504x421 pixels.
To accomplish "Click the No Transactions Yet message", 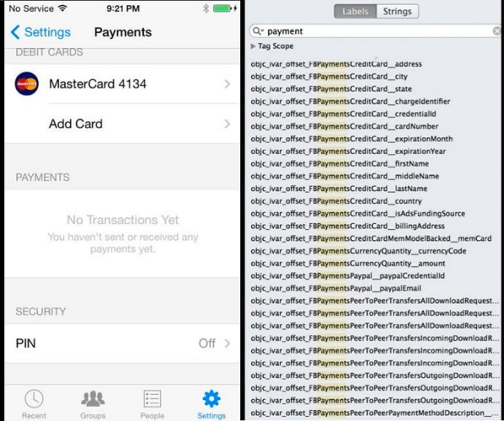I will point(123,220).
